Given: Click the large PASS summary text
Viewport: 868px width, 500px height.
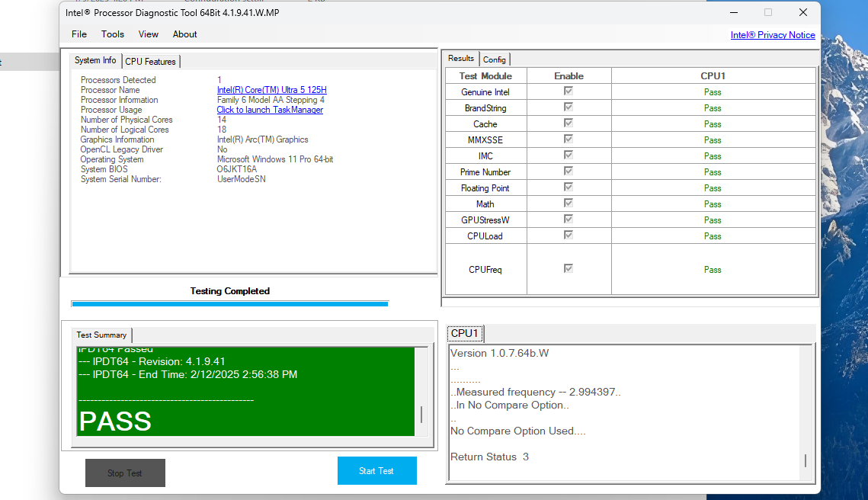Looking at the screenshot, I should [x=115, y=421].
